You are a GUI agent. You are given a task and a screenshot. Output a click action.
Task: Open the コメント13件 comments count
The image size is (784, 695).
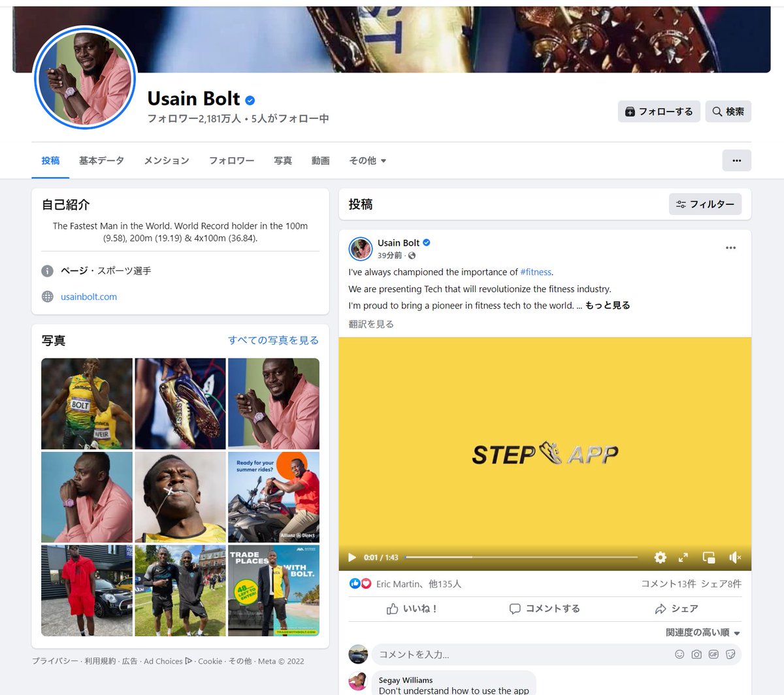668,584
